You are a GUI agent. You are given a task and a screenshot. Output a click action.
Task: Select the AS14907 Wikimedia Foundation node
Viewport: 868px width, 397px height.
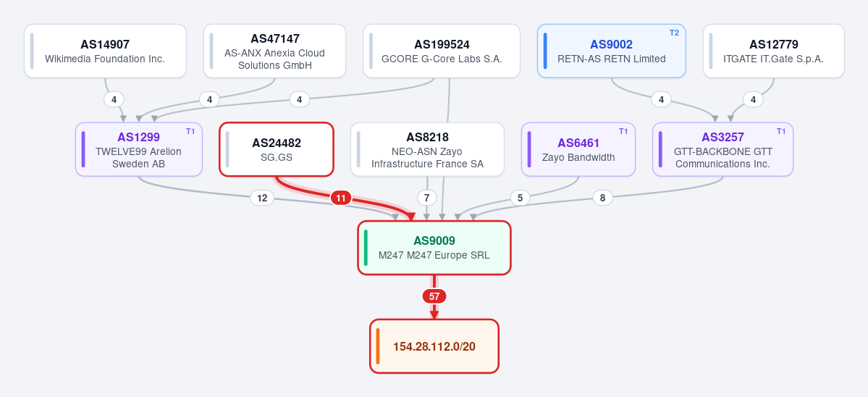(105, 51)
